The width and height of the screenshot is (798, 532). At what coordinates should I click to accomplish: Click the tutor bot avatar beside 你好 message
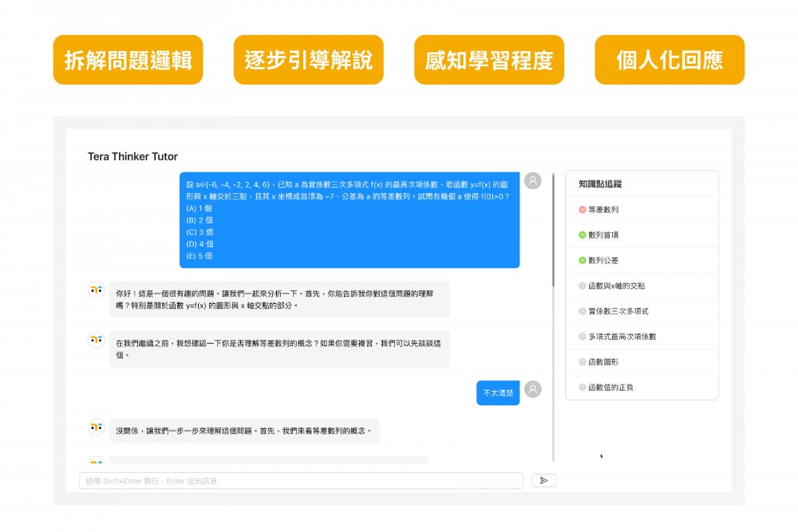point(96,290)
